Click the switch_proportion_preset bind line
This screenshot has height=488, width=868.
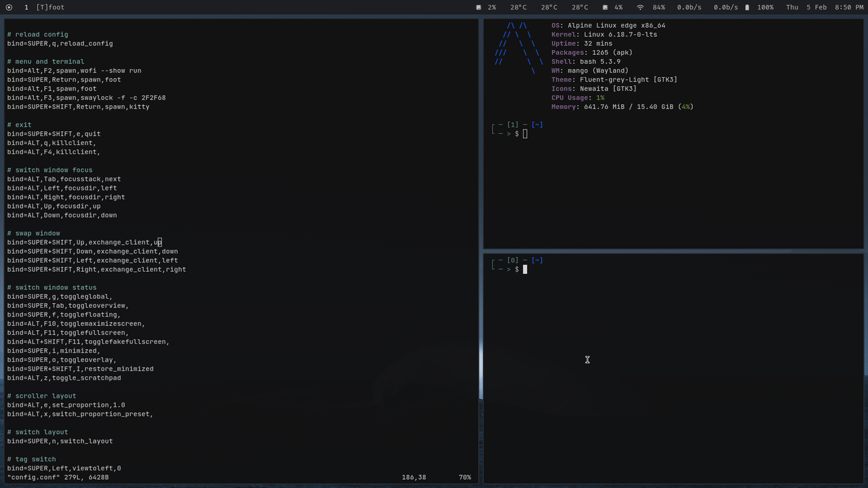click(x=81, y=414)
